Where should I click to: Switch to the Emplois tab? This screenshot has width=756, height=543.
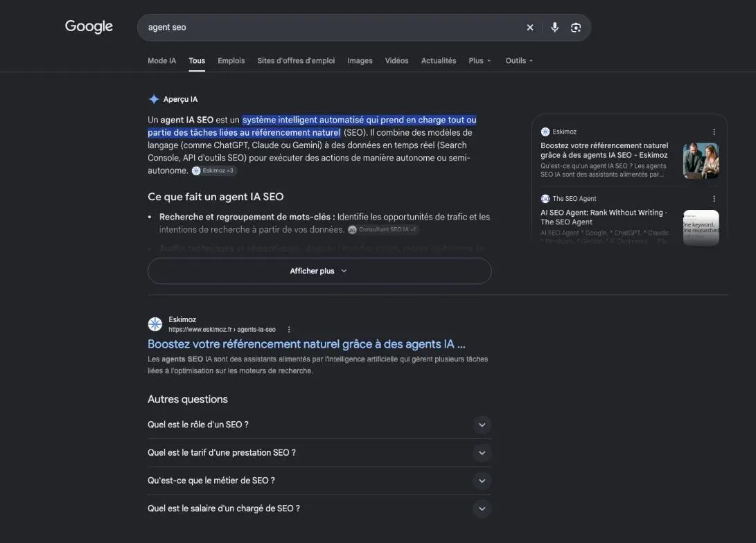click(231, 61)
